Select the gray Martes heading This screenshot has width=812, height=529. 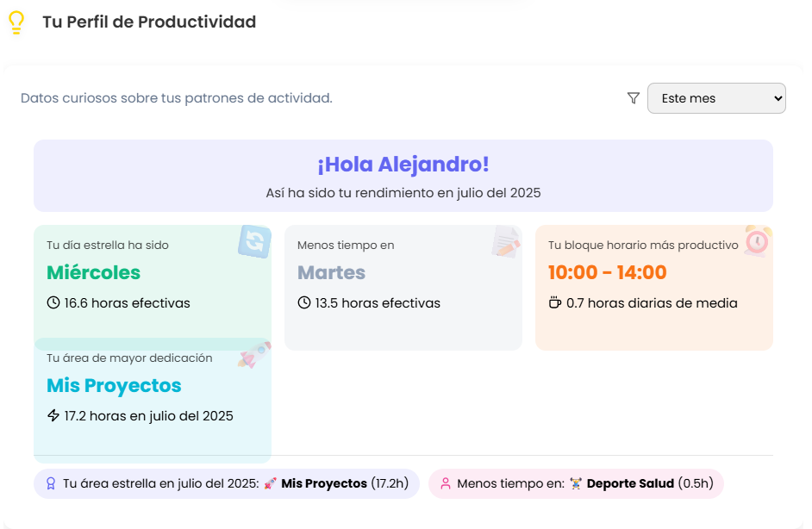(x=331, y=273)
